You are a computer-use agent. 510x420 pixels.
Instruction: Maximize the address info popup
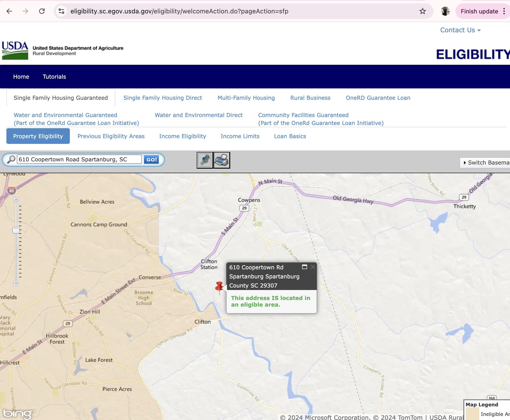[x=304, y=267]
